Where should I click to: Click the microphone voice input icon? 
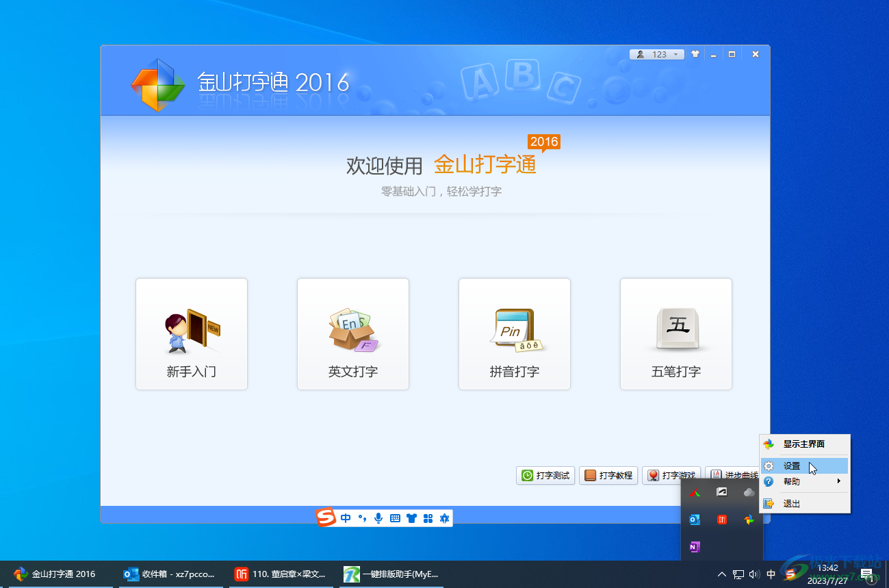click(x=378, y=518)
